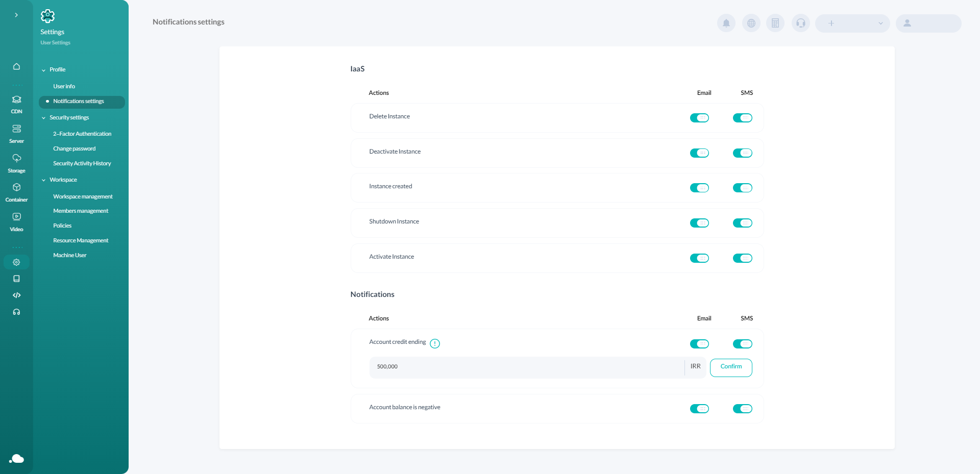Toggle Email for Deactivate Instance
The image size is (980, 474).
(699, 153)
